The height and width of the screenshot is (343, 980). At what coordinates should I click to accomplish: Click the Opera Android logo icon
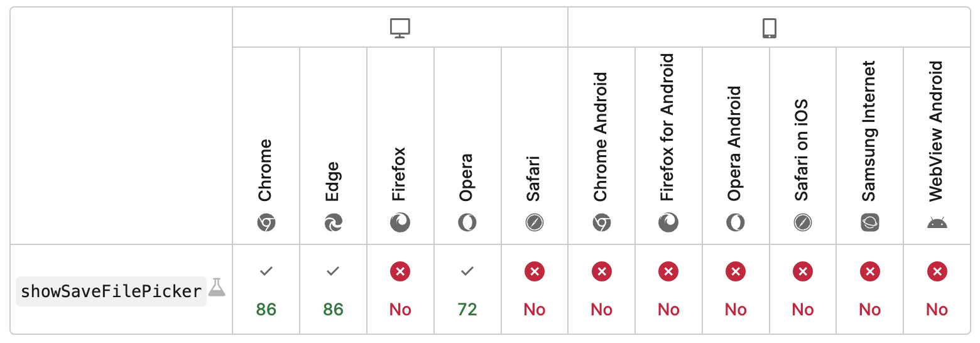click(736, 222)
